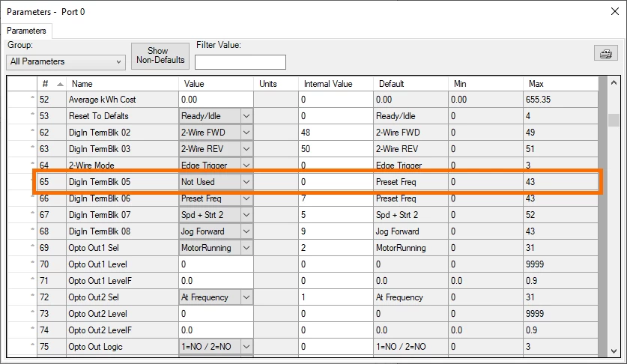Click the scrollbar up arrow

pos(614,82)
